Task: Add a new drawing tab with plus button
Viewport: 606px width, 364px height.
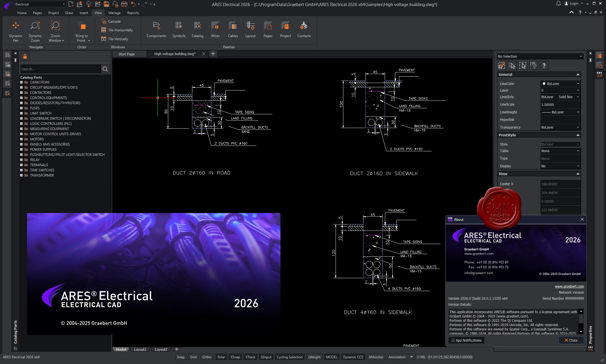Action: [213, 54]
